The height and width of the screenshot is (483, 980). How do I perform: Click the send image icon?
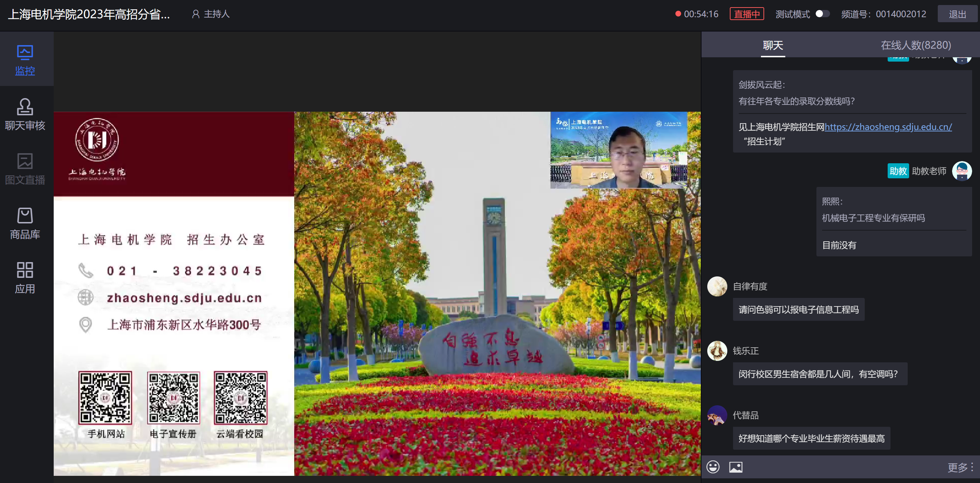coord(736,467)
